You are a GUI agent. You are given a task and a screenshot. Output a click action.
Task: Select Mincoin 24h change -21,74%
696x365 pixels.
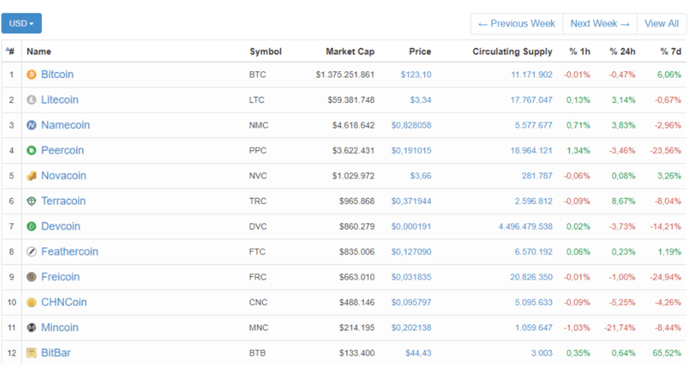coord(619,328)
